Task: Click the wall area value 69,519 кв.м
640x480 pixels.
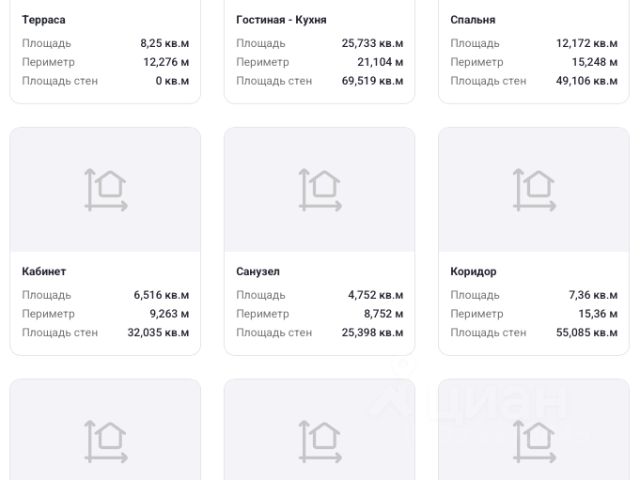Action: [373, 81]
